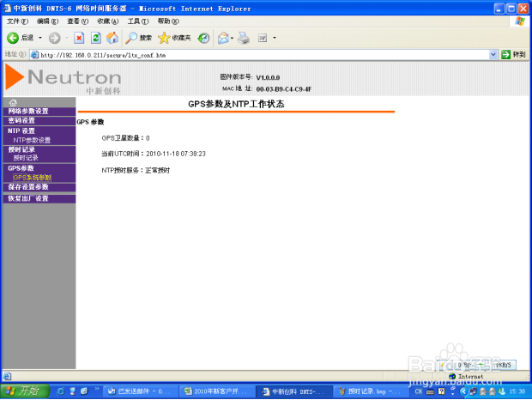The width and height of the screenshot is (532, 400).
Task: Click the Neutron logo
Action: coord(63,79)
